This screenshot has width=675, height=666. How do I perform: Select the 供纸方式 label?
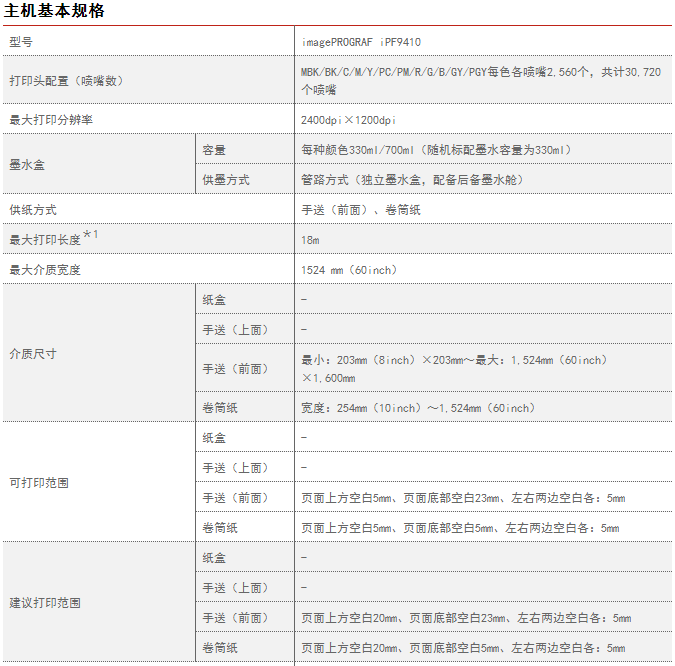(33, 210)
